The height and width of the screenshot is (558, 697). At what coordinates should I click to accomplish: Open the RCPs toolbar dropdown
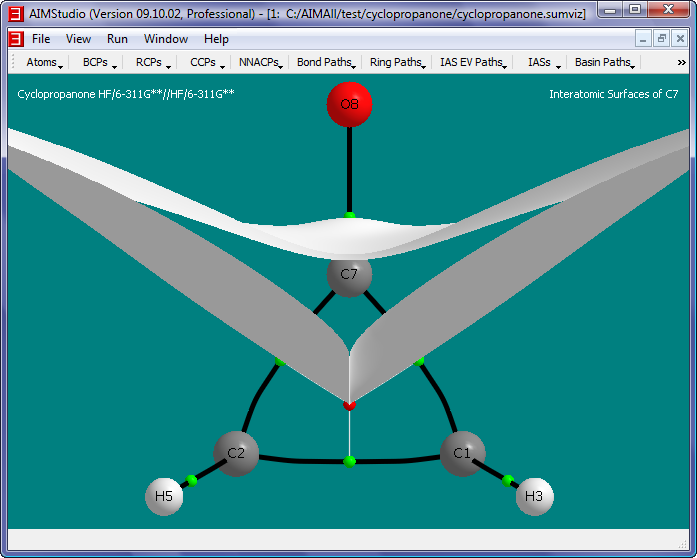tap(153, 62)
